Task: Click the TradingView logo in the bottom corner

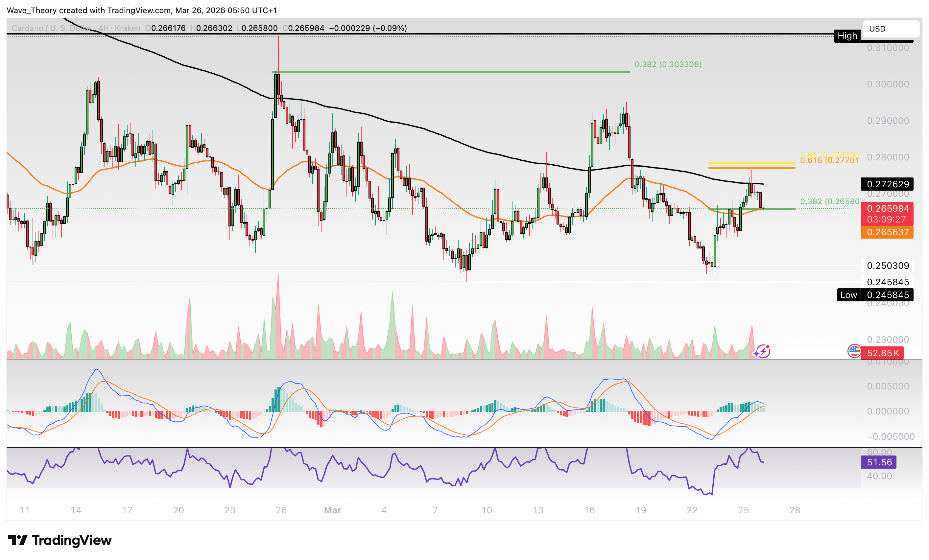Action: [x=59, y=540]
